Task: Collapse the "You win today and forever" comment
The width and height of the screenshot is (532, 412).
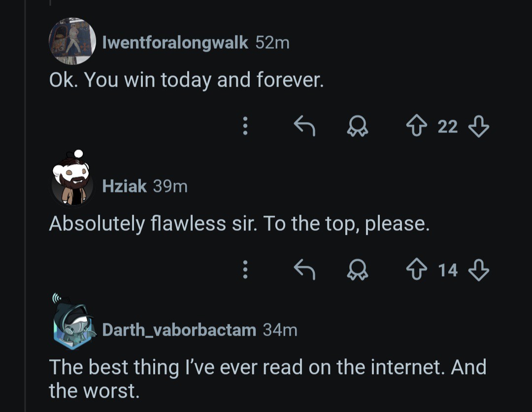Action: pyautogui.click(x=186, y=80)
